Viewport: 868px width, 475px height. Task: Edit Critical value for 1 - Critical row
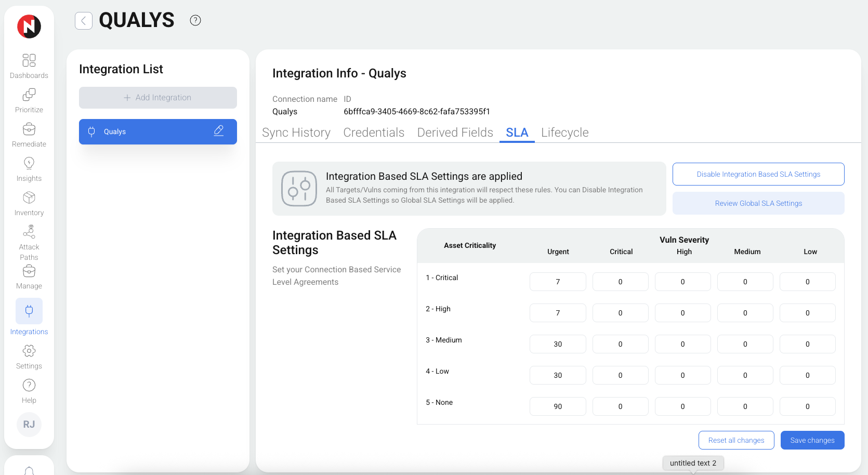pos(621,282)
